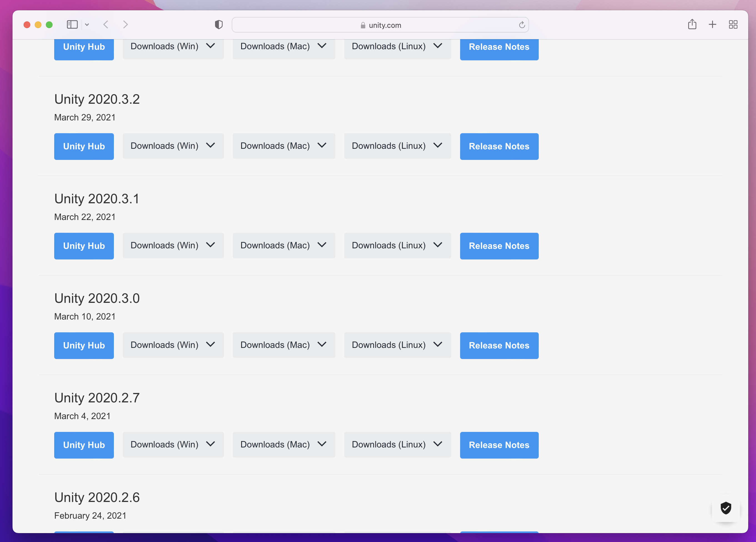Click the back navigation arrow
Image resolution: width=756 pixels, height=542 pixels.
[106, 25]
